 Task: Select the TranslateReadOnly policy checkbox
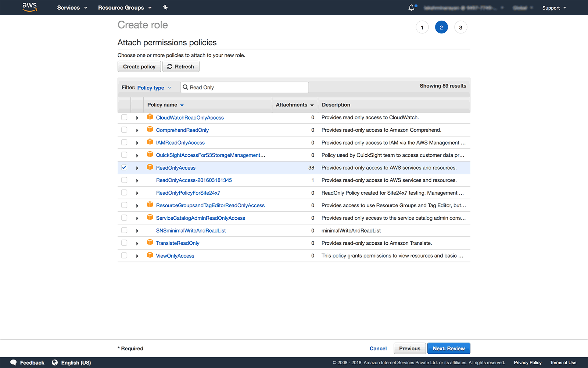(x=124, y=243)
